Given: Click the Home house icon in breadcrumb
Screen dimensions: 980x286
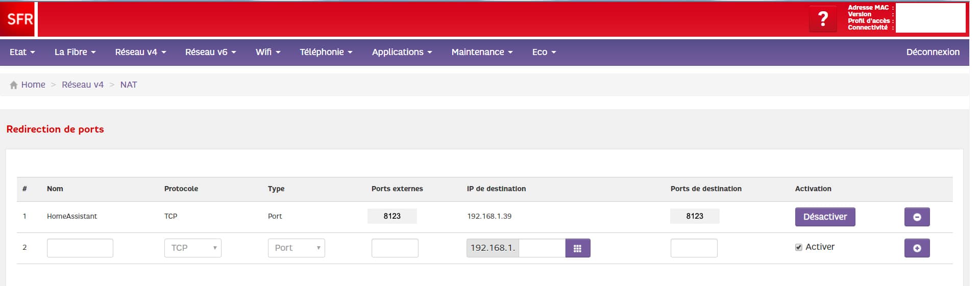Looking at the screenshot, I should pyautogui.click(x=14, y=85).
